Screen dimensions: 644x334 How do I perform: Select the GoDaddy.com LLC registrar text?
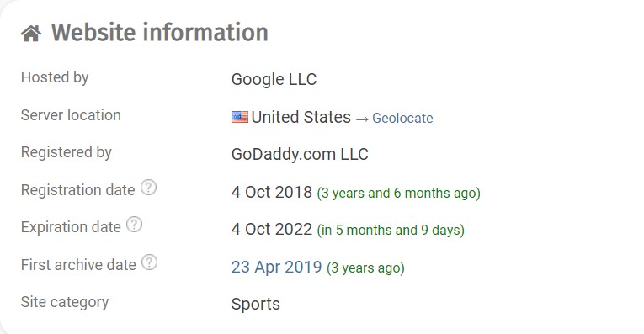300,154
